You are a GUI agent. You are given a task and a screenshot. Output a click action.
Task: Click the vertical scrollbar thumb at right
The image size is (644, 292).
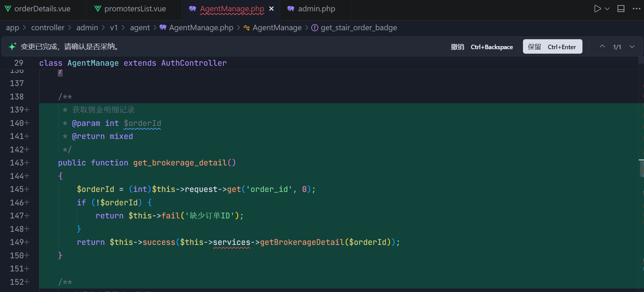[642, 168]
